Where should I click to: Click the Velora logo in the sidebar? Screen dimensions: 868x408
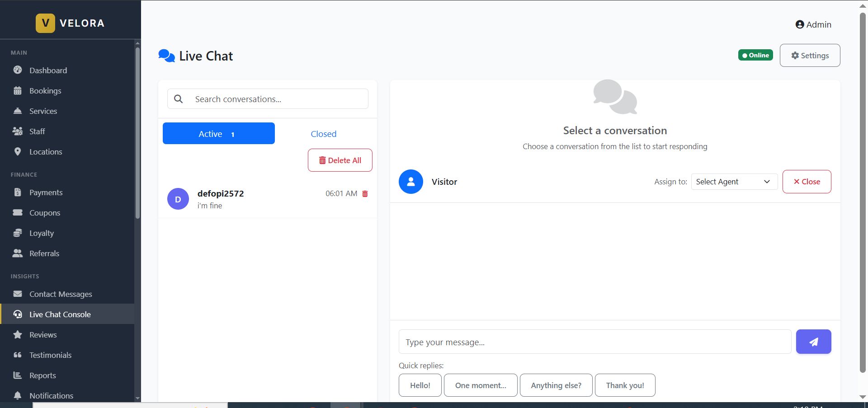pos(70,23)
